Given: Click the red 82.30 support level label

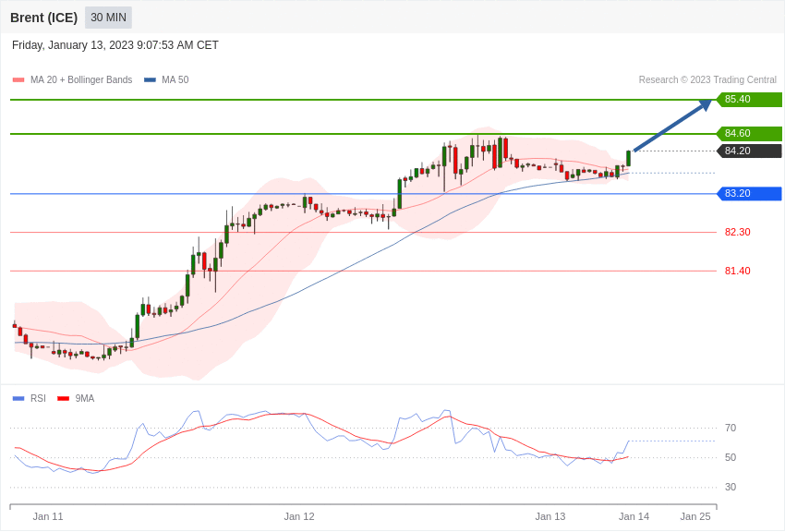Looking at the screenshot, I should pos(737,233).
